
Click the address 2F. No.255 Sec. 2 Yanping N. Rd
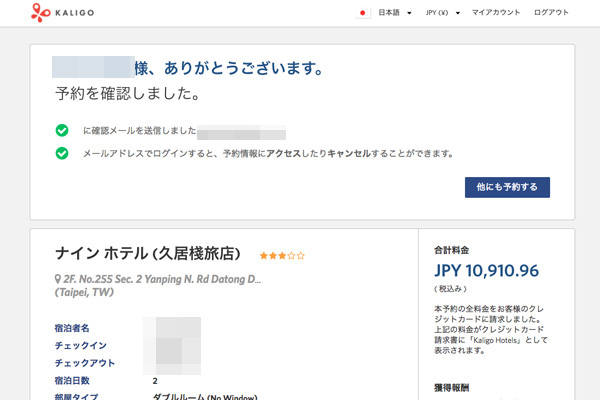click(x=162, y=279)
